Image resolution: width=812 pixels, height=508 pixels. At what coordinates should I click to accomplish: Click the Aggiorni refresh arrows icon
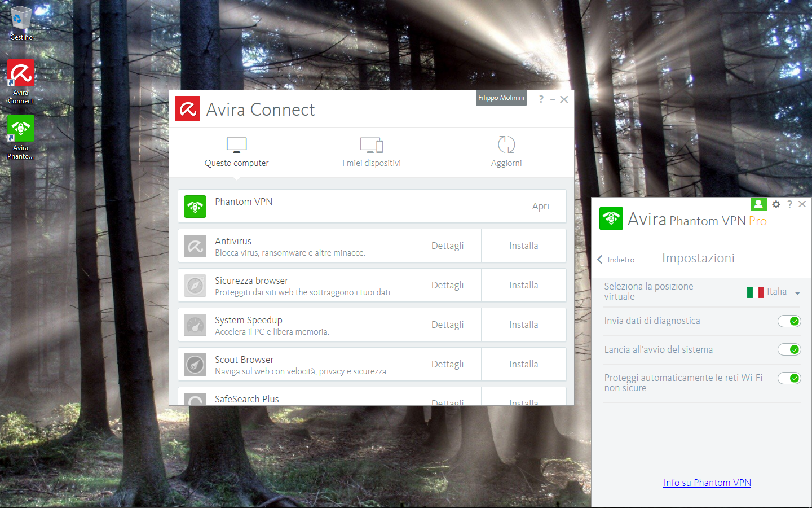[506, 144]
